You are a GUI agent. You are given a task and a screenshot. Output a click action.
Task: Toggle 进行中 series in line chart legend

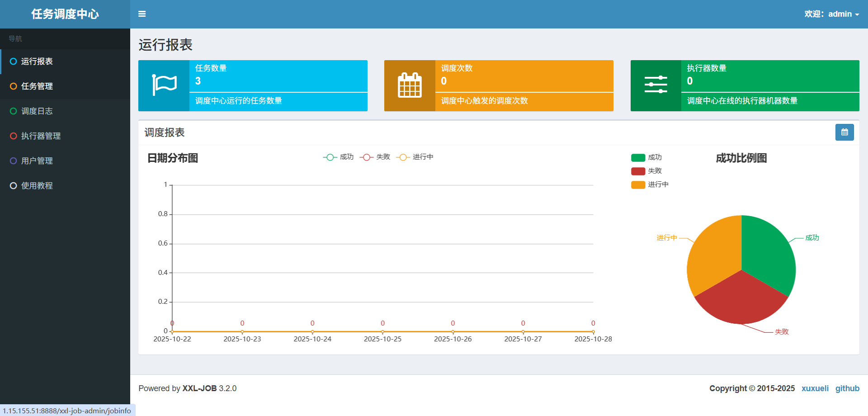point(415,157)
